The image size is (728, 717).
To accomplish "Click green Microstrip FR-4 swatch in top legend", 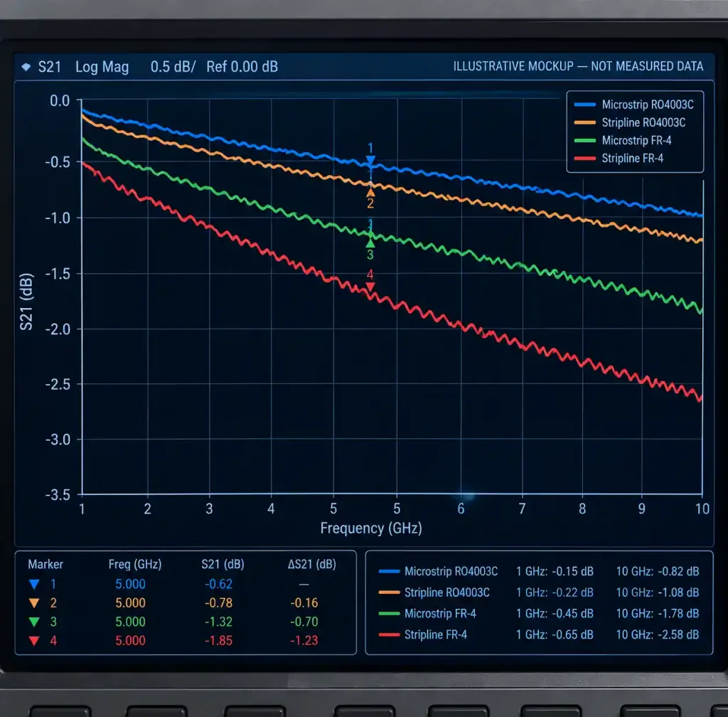I will 584,140.
